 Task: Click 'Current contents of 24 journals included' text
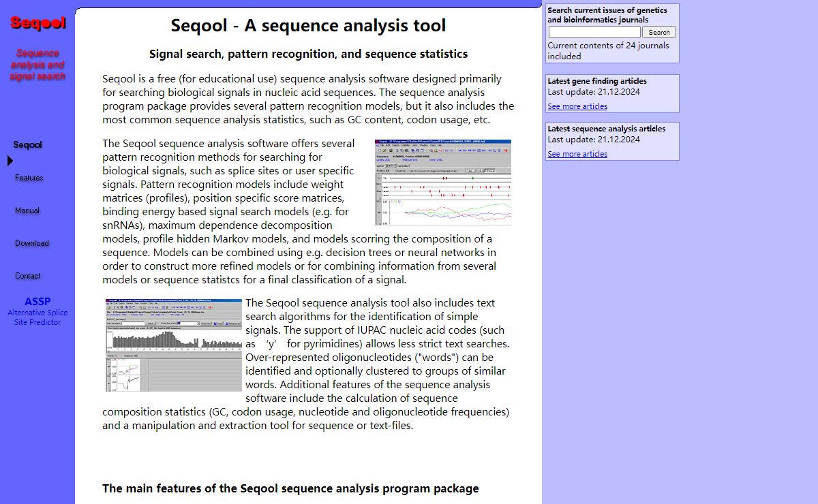(608, 51)
